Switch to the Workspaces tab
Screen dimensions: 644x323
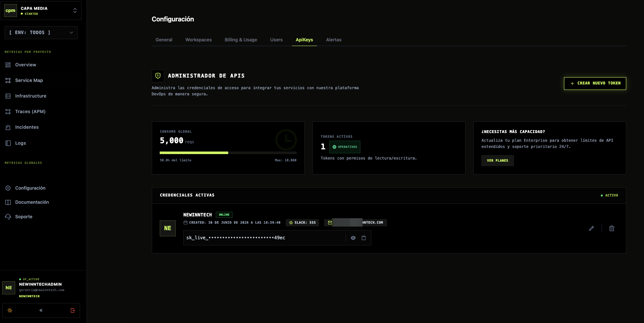pyautogui.click(x=198, y=40)
